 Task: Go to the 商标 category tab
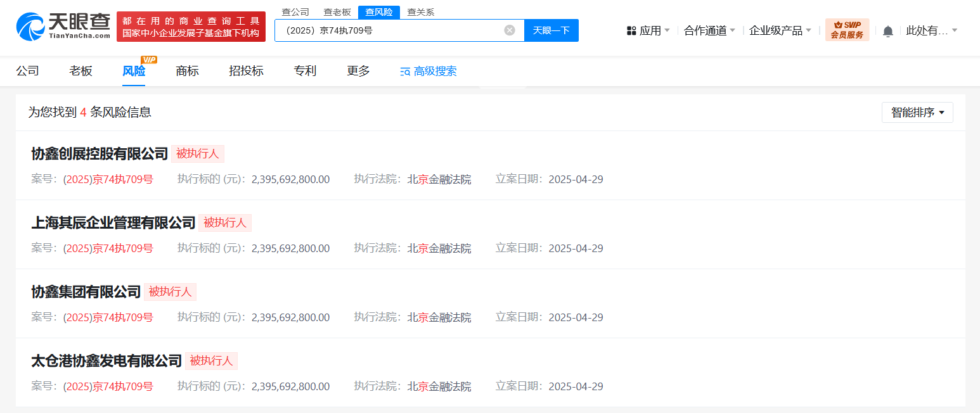point(188,71)
